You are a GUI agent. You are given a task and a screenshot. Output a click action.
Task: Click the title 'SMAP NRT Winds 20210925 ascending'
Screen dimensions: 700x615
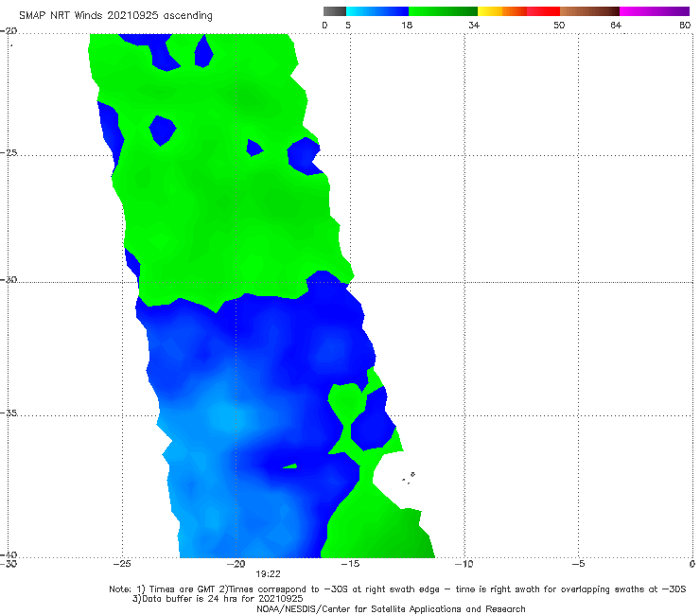click(x=115, y=15)
